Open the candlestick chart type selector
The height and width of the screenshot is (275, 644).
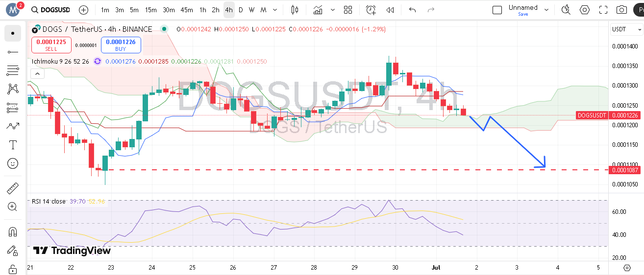pos(295,10)
